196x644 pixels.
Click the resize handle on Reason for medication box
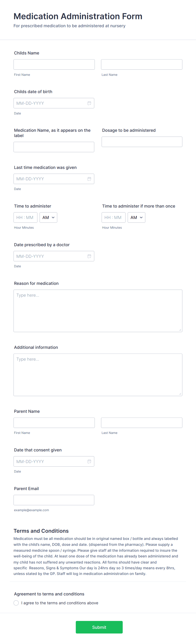click(180, 330)
